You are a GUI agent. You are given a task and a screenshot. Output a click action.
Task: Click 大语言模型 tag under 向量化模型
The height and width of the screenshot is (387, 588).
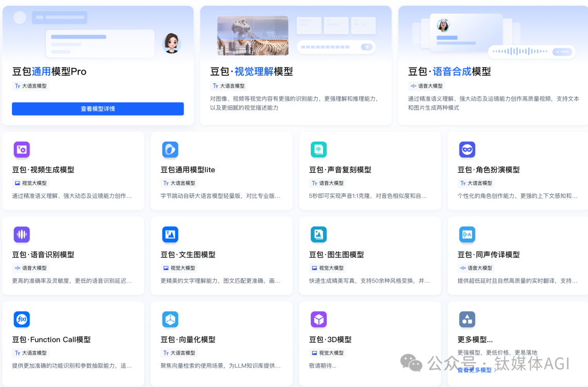(x=179, y=353)
